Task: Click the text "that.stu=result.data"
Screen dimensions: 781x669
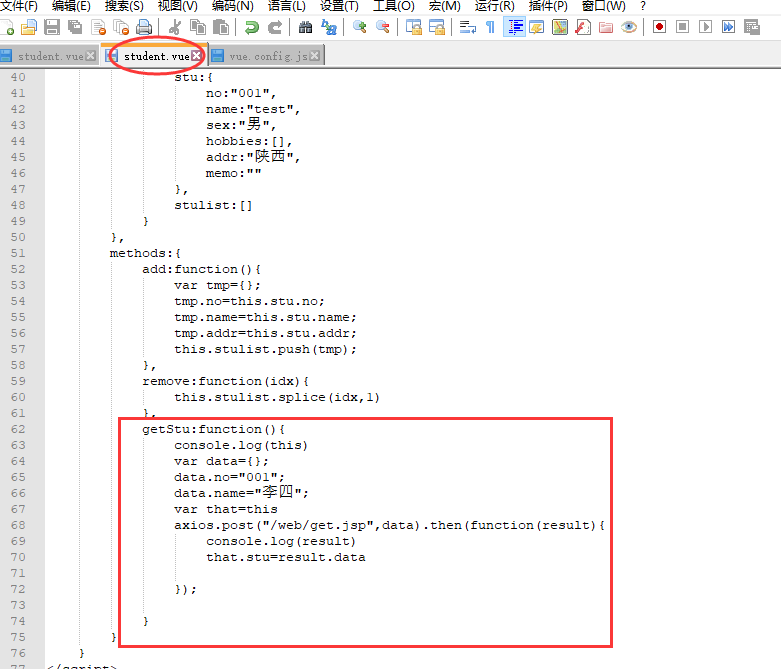Action: pos(286,557)
